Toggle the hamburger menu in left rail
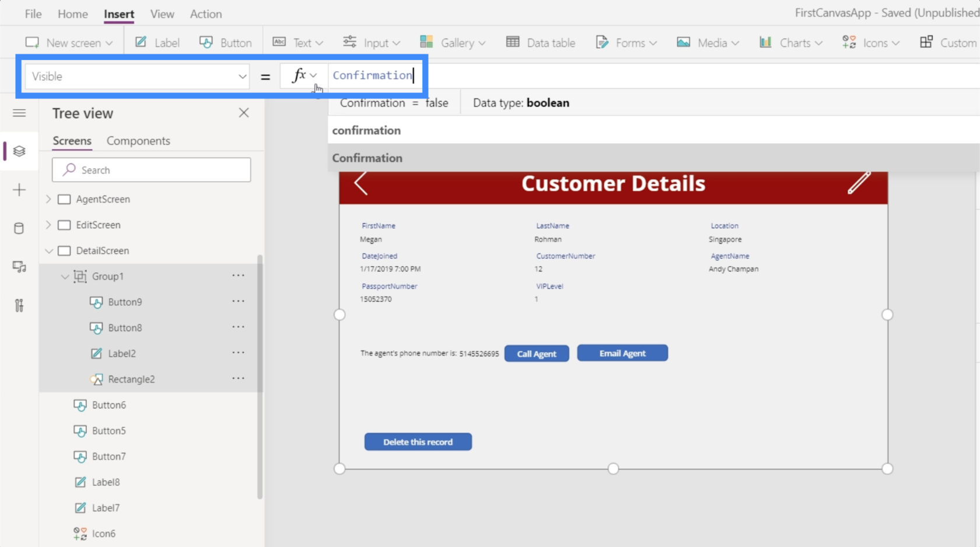980x547 pixels. click(x=19, y=113)
